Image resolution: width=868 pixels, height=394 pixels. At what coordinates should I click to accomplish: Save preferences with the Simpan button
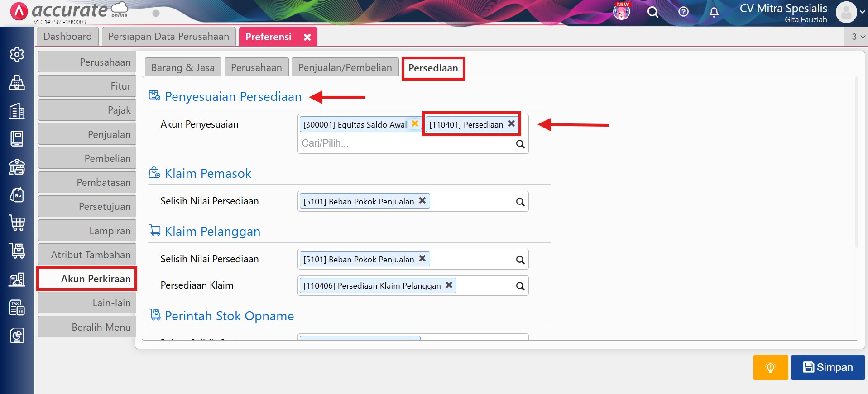(x=828, y=367)
